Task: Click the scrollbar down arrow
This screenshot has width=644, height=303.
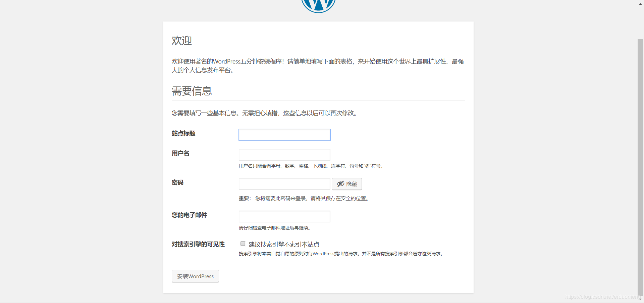Action: pos(640,299)
